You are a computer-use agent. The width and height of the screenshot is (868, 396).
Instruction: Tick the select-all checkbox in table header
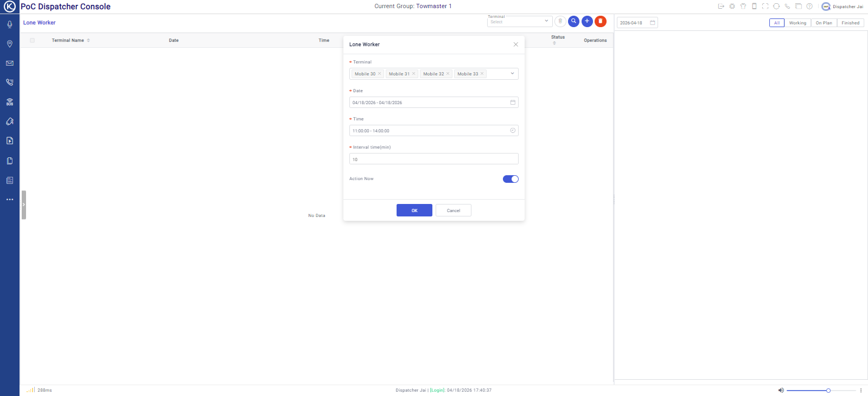(33, 40)
